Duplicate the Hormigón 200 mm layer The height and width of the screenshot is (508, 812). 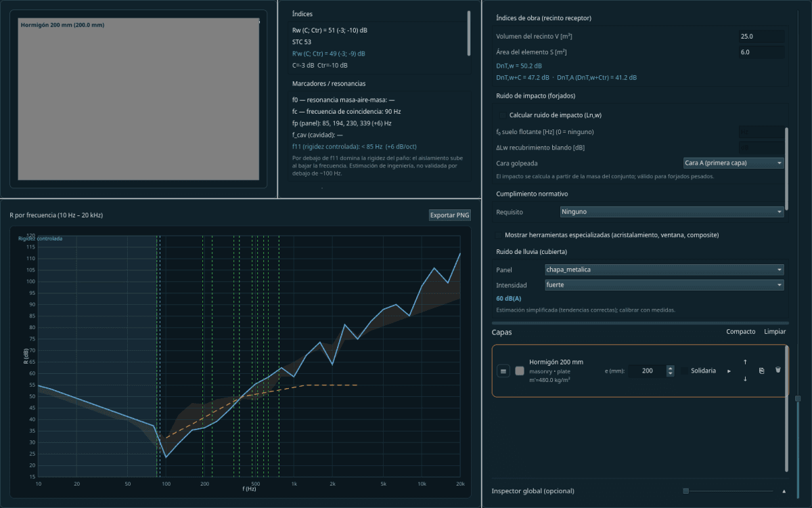(761, 371)
